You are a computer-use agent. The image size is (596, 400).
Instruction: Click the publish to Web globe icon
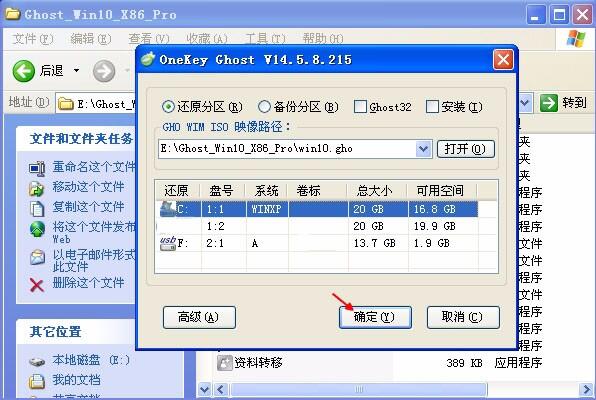point(37,229)
